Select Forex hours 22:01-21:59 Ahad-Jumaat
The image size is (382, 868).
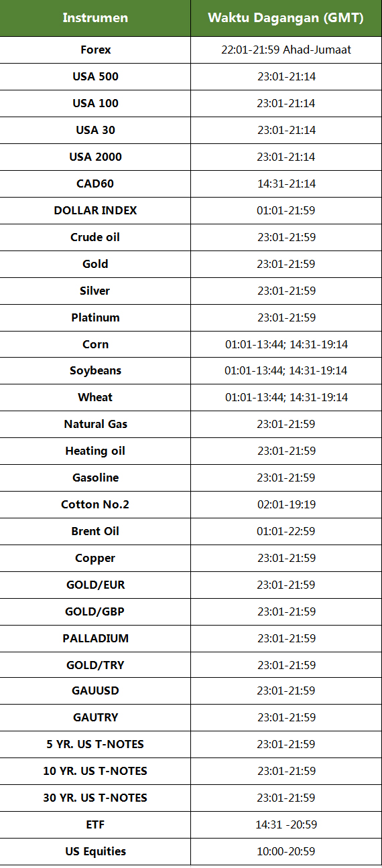tap(286, 50)
